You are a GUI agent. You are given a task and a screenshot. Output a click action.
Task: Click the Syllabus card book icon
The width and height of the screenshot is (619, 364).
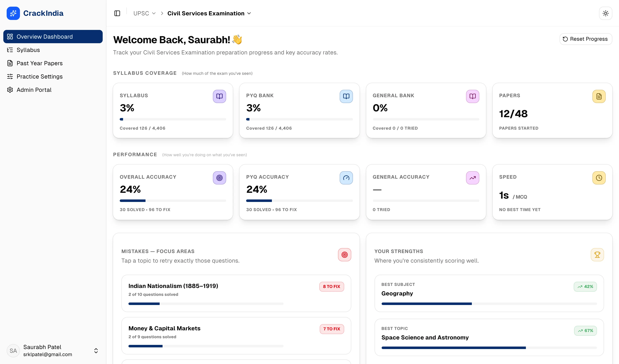[219, 96]
